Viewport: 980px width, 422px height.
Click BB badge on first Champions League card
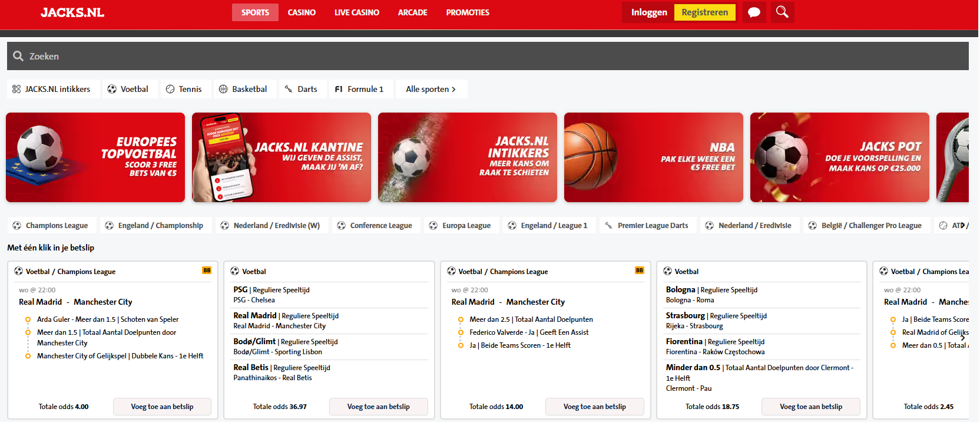[207, 271]
